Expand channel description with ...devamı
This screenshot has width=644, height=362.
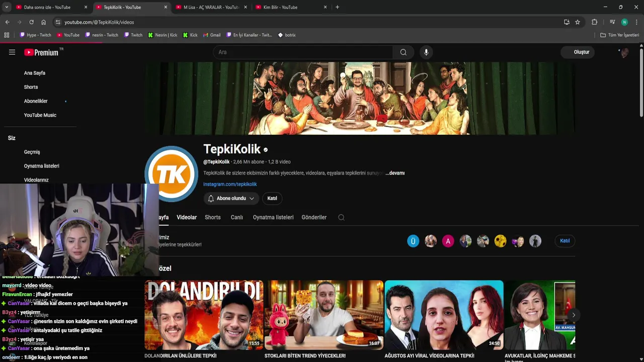(x=395, y=173)
